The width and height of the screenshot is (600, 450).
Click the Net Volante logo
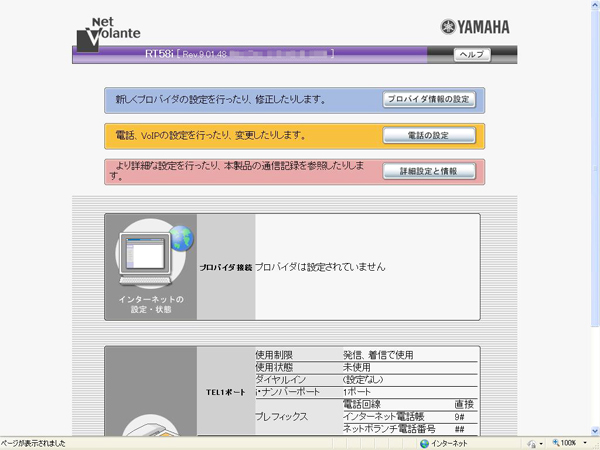[109, 34]
